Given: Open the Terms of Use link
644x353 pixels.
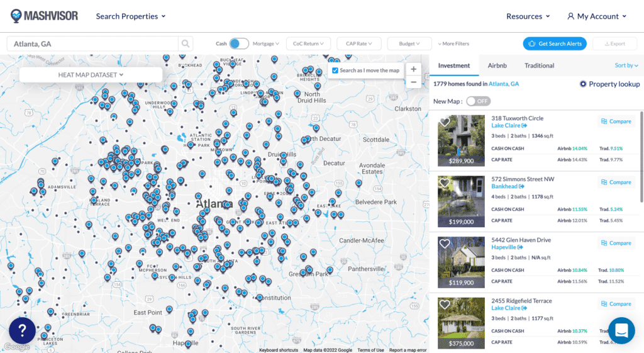Looking at the screenshot, I should [x=370, y=350].
